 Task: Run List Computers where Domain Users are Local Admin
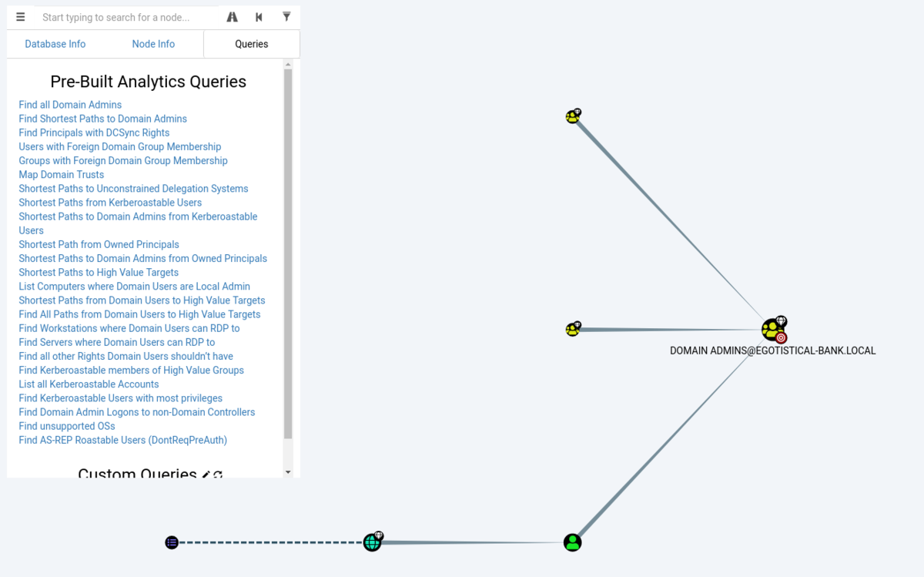(x=135, y=286)
